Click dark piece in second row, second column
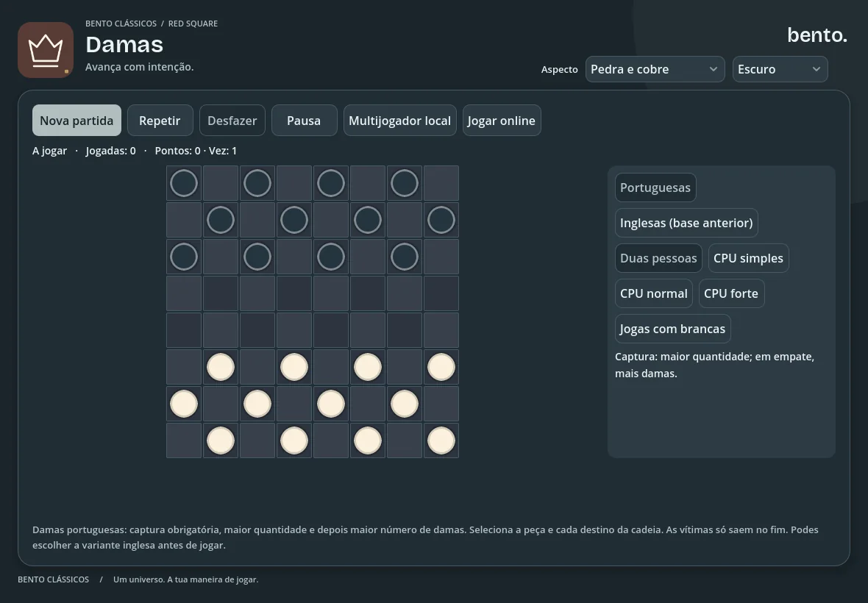Viewport: 868px width, 603px height. click(x=221, y=220)
